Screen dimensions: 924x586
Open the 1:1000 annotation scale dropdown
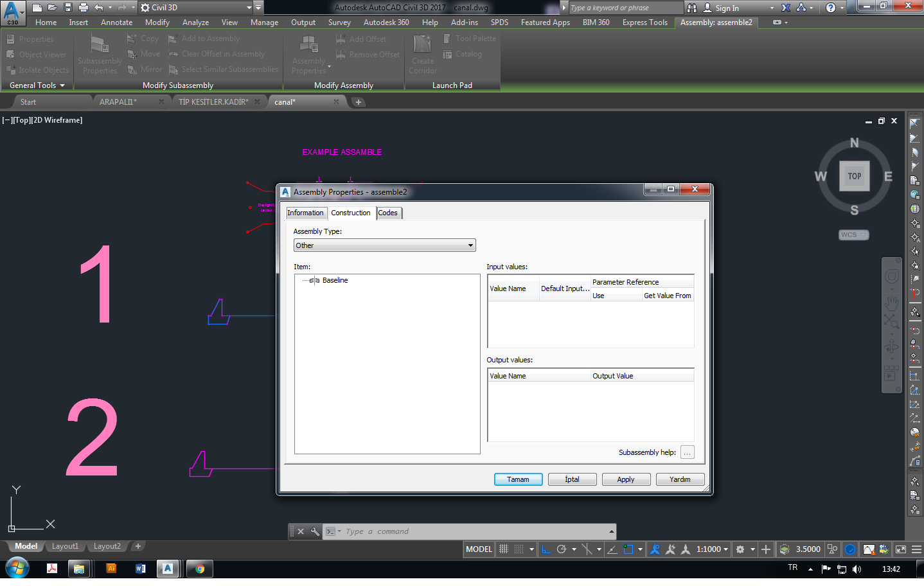click(710, 549)
